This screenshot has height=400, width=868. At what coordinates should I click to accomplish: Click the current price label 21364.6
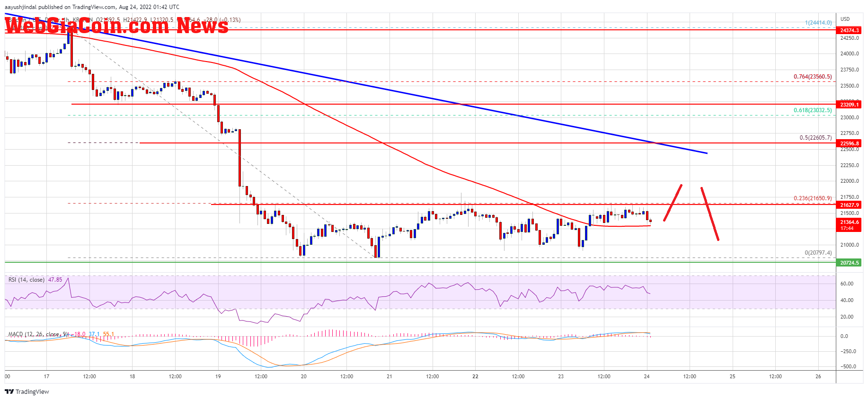tap(849, 222)
